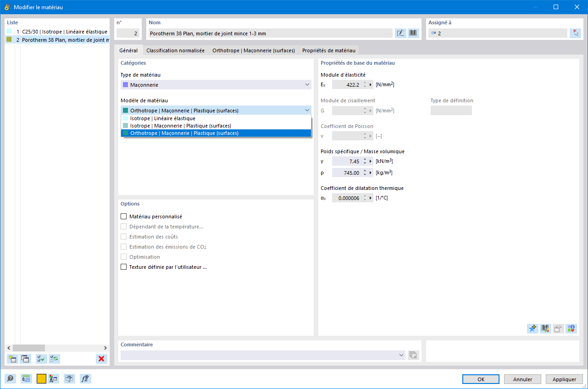Click the γ value stepper arrows
The height and width of the screenshot is (389, 588).
[365, 161]
